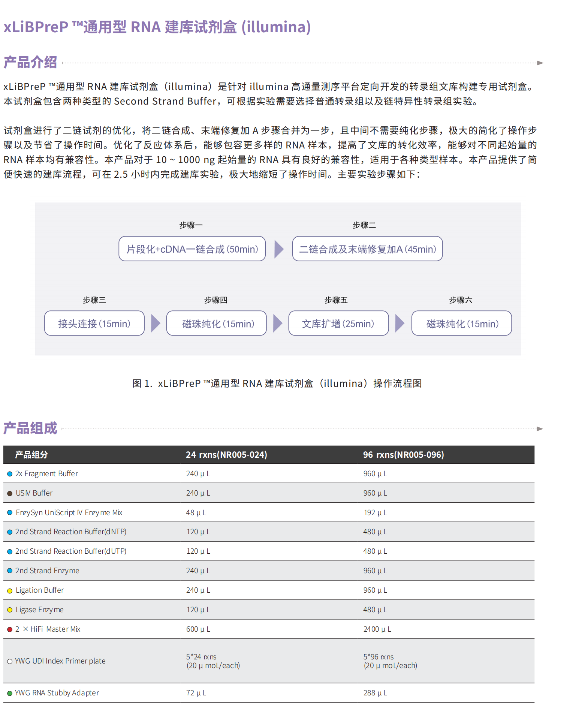Click the red dot beside 2× HiFi Master Mix
The height and width of the screenshot is (716, 588).
point(10,629)
